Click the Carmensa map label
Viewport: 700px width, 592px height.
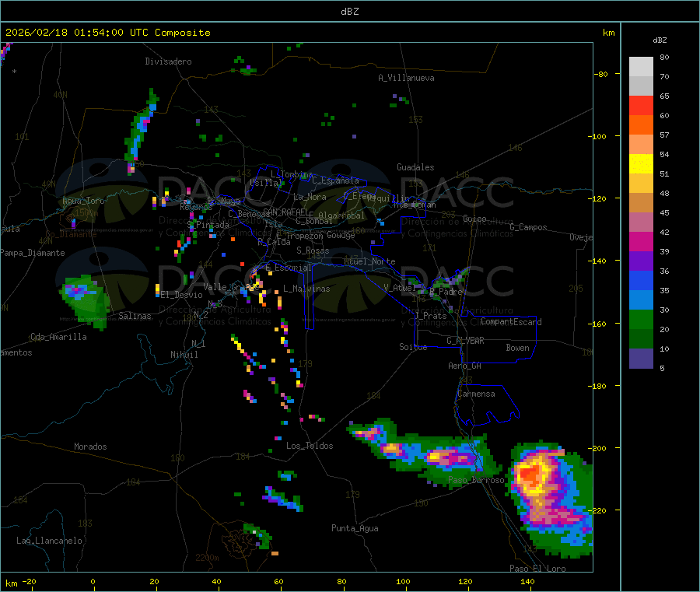476,394
